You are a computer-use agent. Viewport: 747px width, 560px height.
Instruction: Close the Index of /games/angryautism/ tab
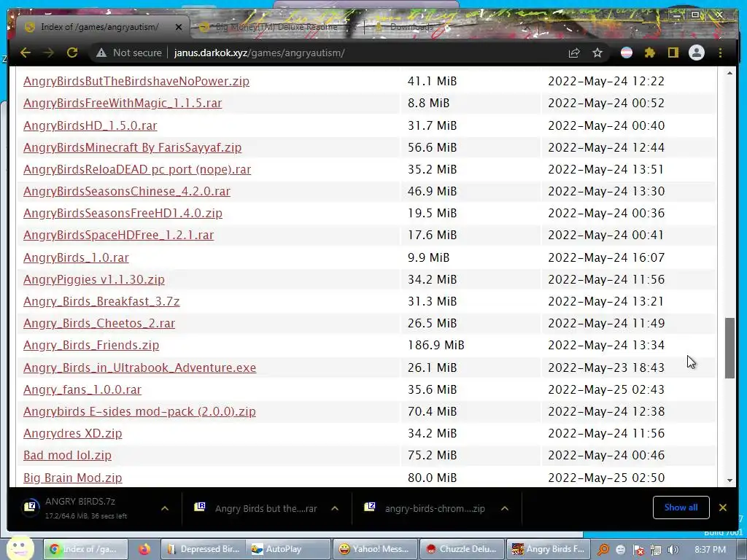(x=179, y=27)
